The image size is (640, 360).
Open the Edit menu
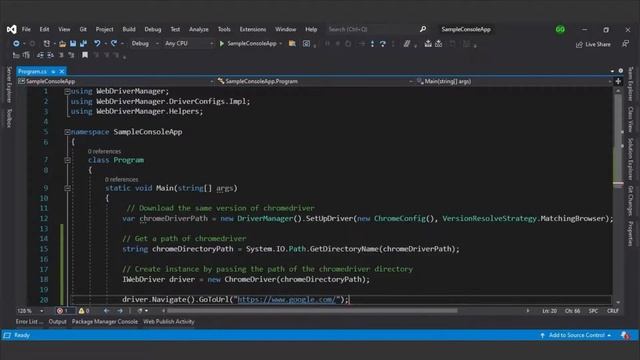click(44, 29)
